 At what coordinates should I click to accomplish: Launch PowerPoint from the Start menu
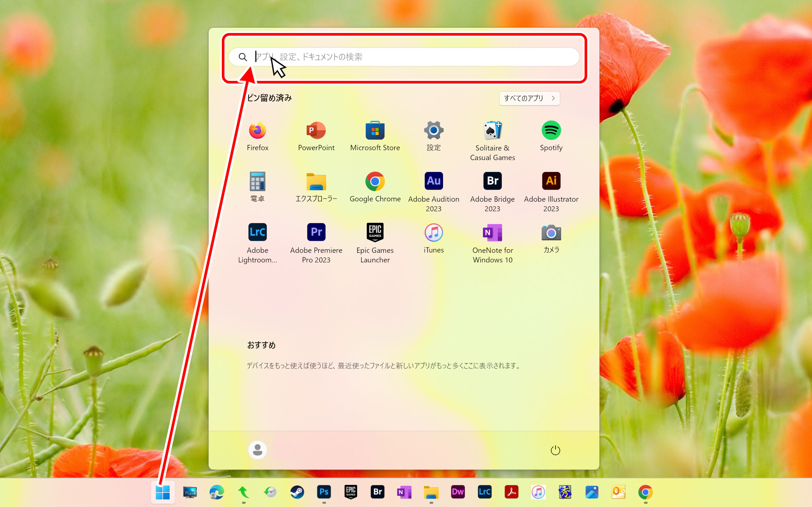(316, 136)
